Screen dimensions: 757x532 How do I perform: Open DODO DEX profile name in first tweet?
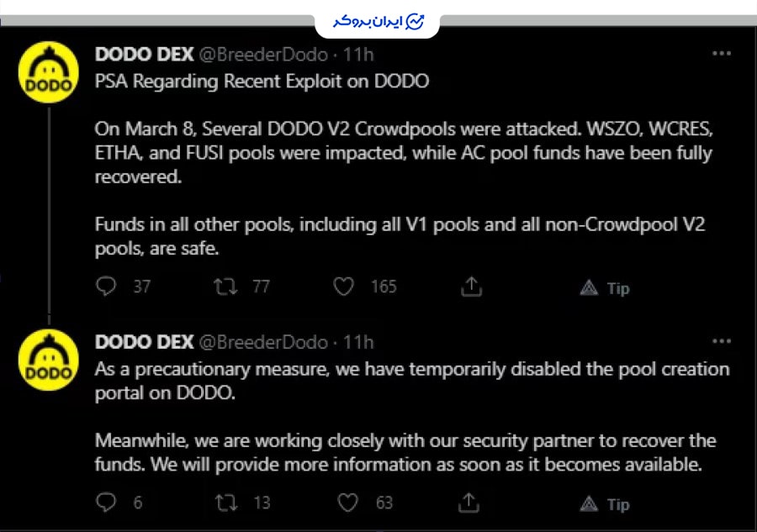point(144,55)
